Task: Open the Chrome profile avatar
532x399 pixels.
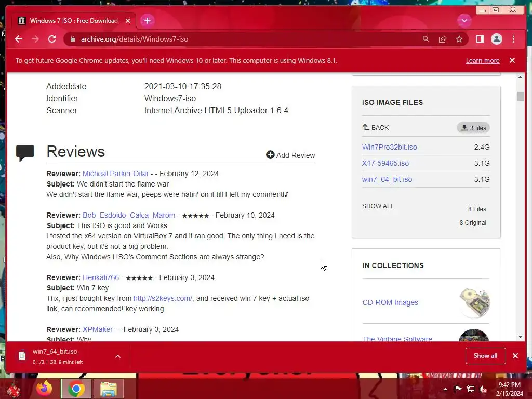Action: [x=496, y=39]
